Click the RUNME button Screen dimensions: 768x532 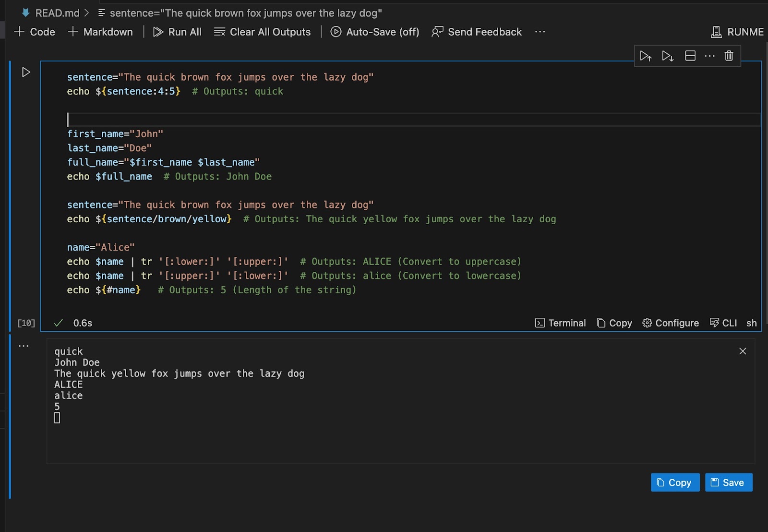tap(737, 32)
